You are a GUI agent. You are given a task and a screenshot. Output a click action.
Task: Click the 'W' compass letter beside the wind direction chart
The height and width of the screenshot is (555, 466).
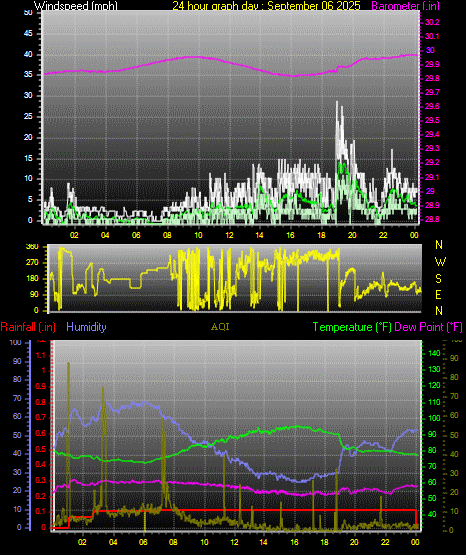pyautogui.click(x=440, y=262)
